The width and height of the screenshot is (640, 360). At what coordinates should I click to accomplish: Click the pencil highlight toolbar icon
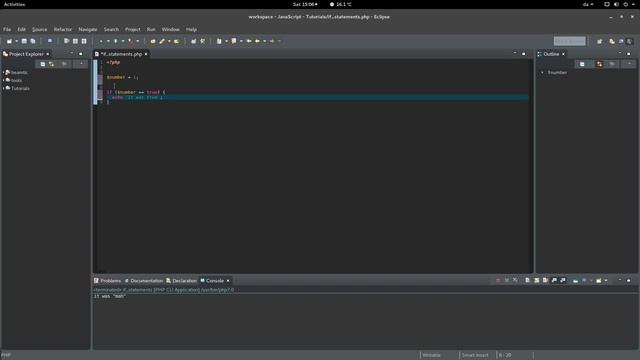point(162,41)
